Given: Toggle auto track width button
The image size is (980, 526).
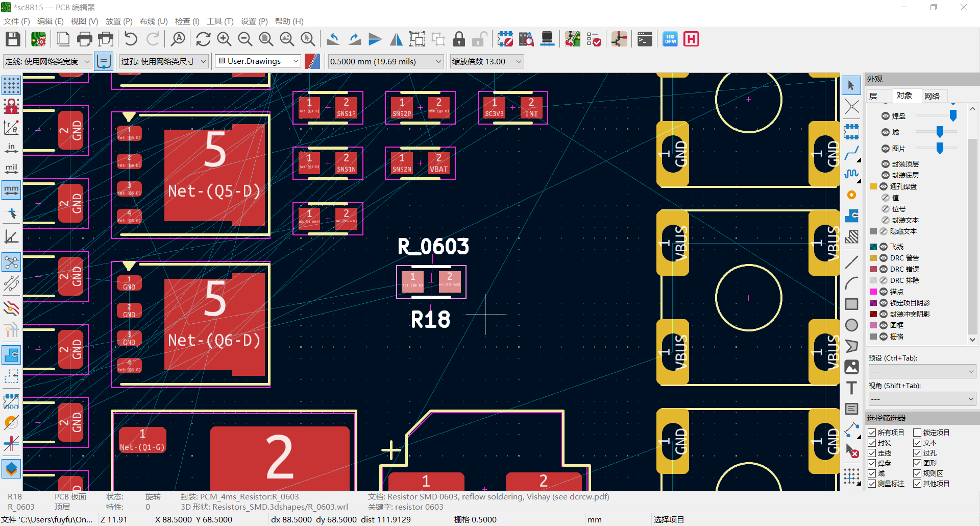Looking at the screenshot, I should tap(104, 61).
